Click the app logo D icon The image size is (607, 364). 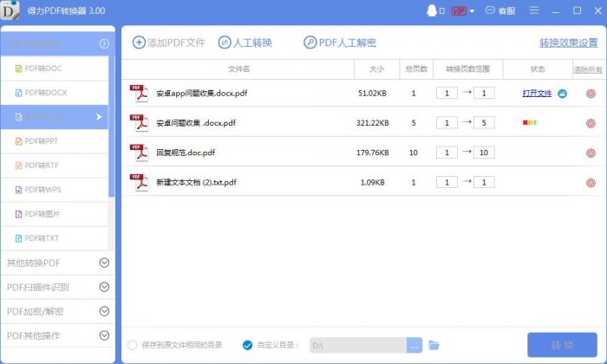[x=10, y=10]
